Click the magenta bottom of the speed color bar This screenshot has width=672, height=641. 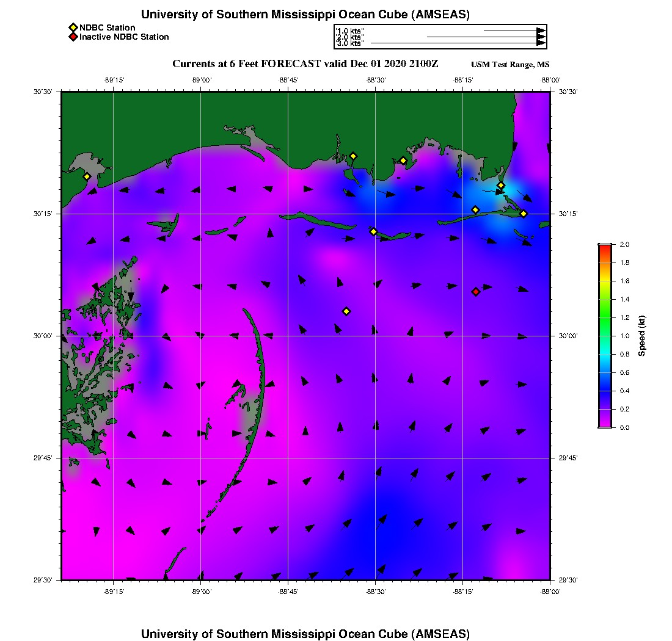(x=604, y=424)
